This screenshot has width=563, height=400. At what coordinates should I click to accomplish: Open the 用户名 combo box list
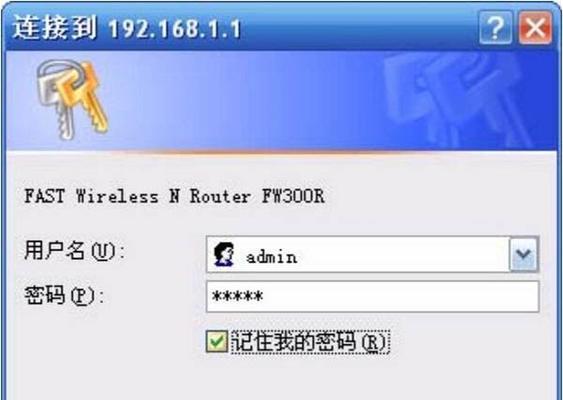click(372, 254)
